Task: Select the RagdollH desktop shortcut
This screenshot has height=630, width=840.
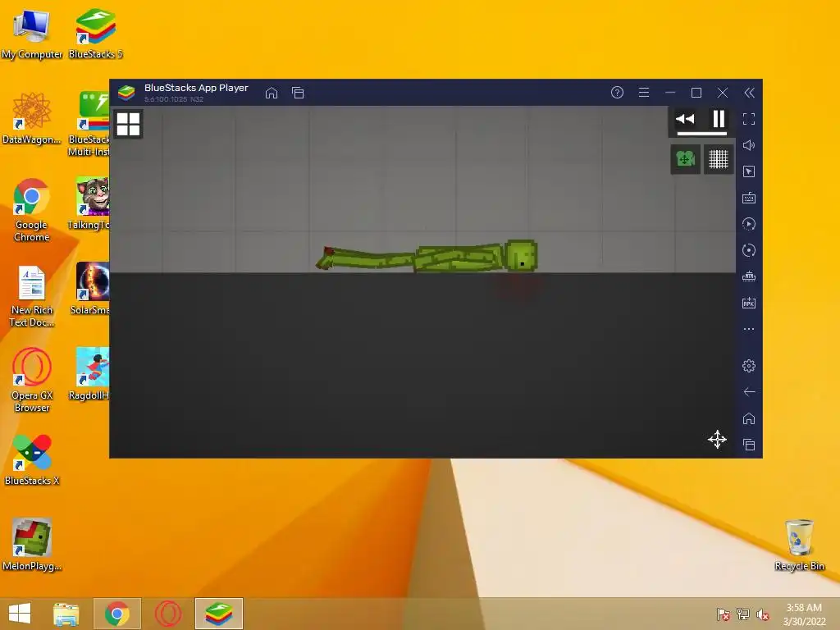Action: coord(89,374)
